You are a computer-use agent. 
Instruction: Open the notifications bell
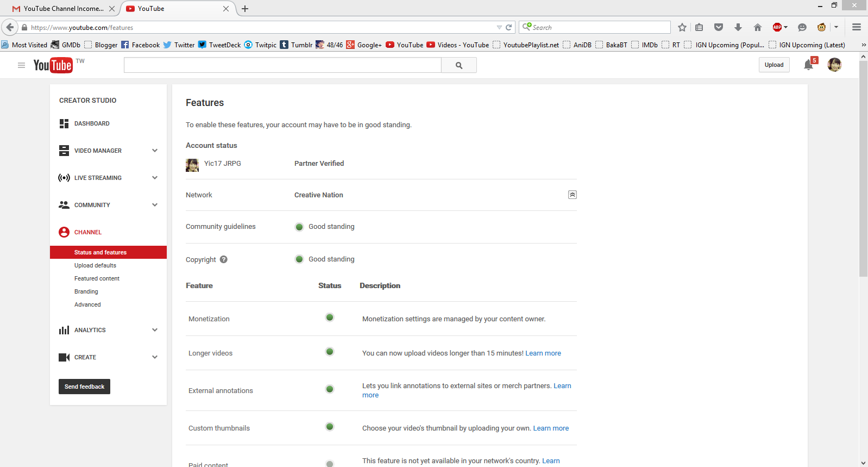[x=809, y=65]
